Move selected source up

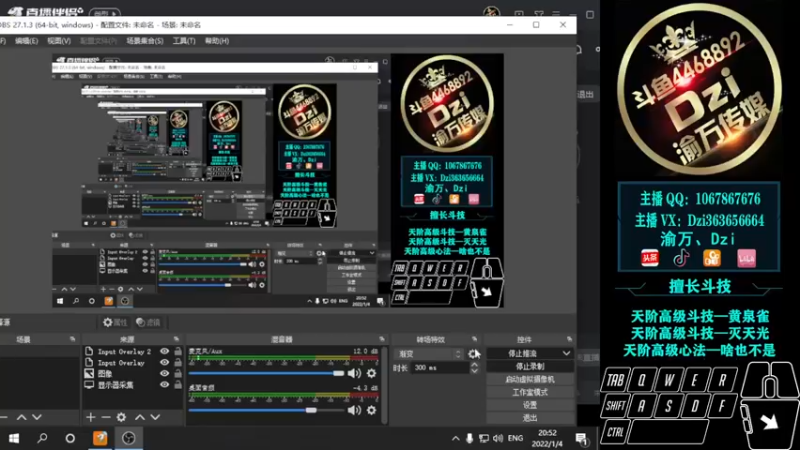140,417
